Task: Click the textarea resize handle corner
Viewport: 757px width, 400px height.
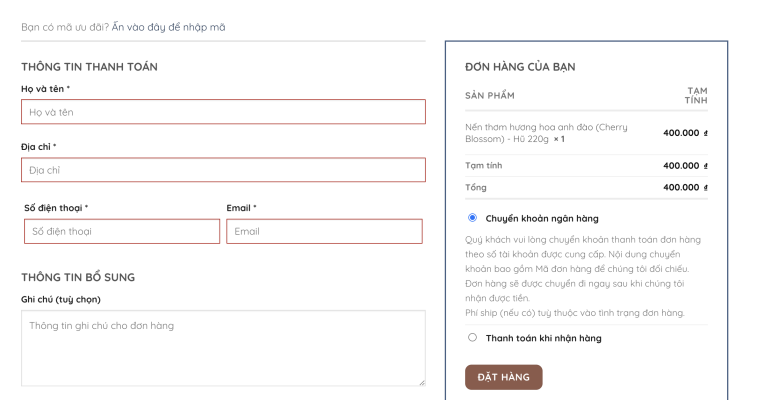Action: [x=421, y=381]
